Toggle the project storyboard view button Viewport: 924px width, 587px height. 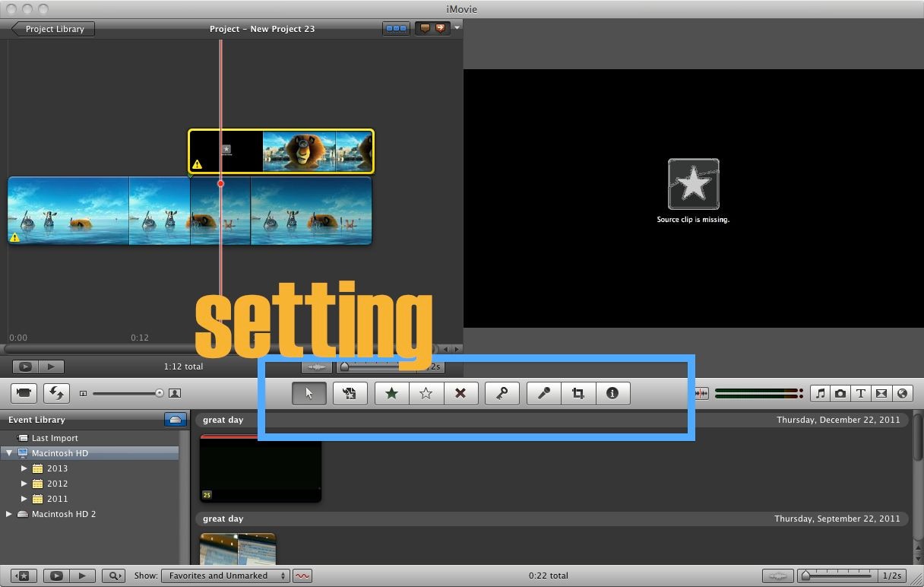tap(397, 29)
